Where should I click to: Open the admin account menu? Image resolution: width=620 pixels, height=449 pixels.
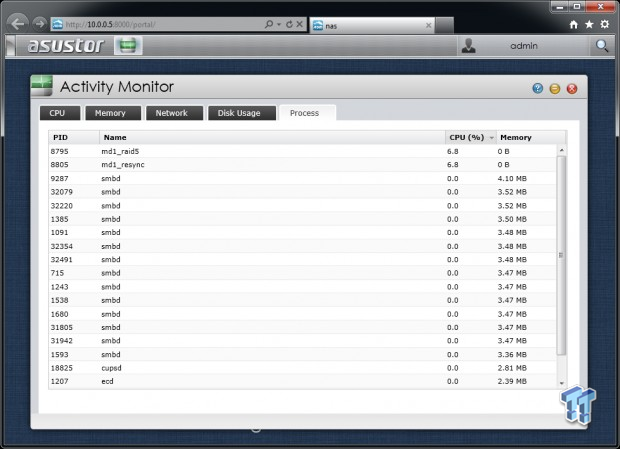[524, 46]
